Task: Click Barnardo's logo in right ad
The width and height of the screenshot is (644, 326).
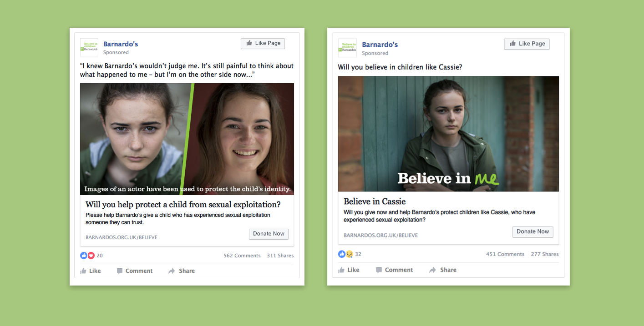Action: coord(347,48)
